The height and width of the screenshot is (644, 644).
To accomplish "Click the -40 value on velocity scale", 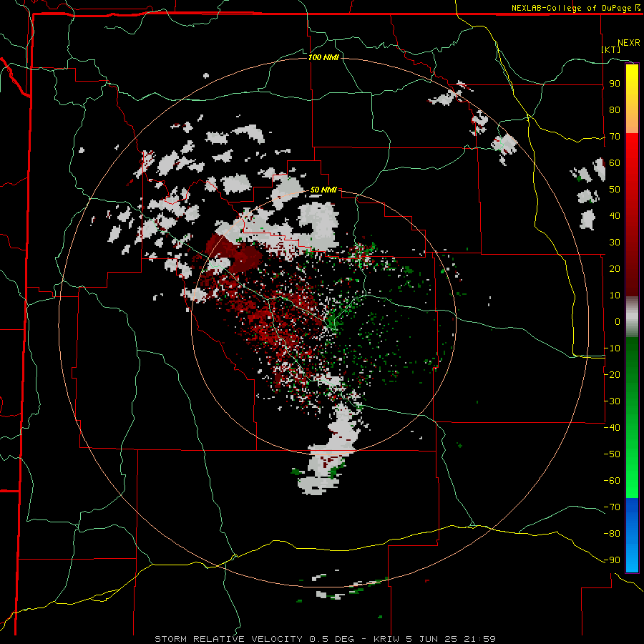I will click(x=612, y=428).
